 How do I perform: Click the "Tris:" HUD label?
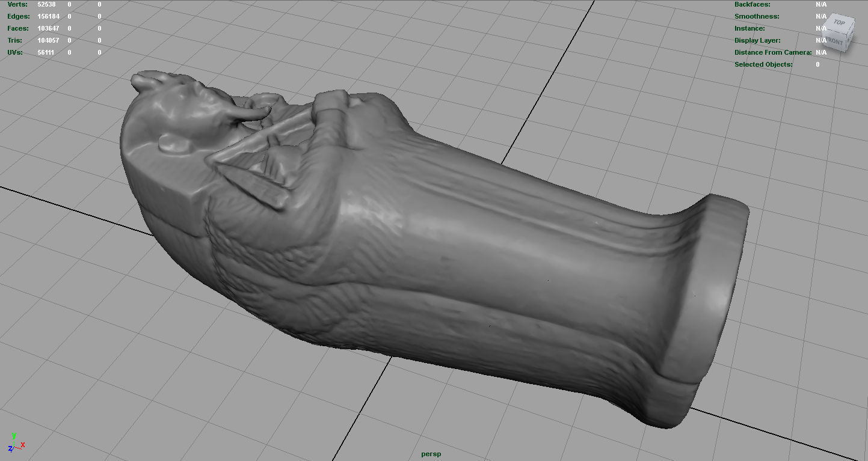pyautogui.click(x=15, y=40)
